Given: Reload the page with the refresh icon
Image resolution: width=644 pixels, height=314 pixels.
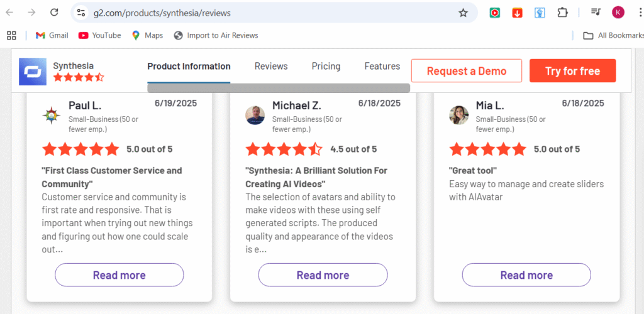Looking at the screenshot, I should coord(54,13).
